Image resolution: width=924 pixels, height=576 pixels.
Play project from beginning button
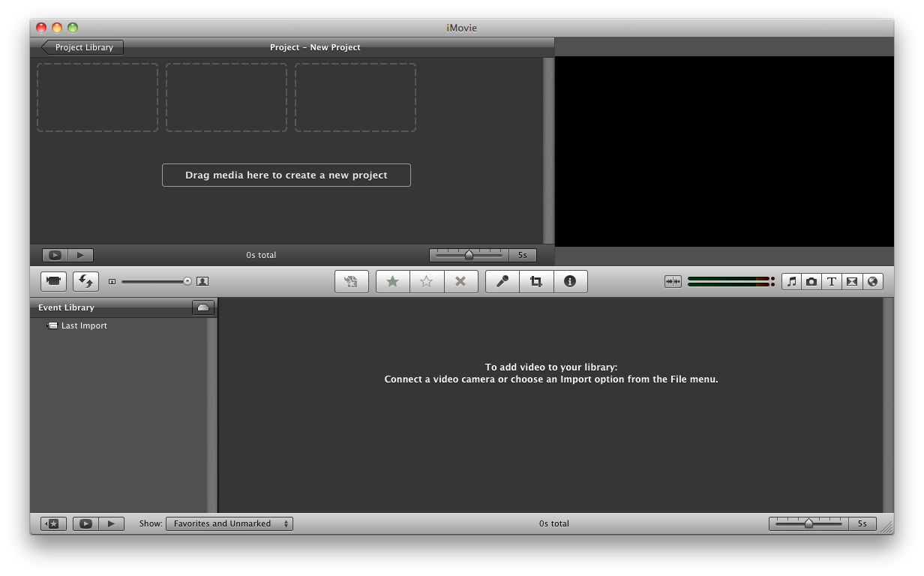click(80, 255)
